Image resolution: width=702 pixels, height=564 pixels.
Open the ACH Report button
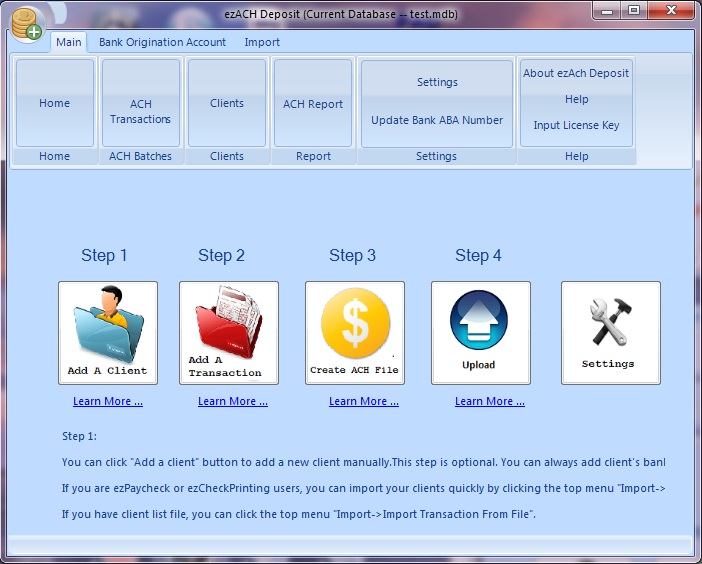313,104
